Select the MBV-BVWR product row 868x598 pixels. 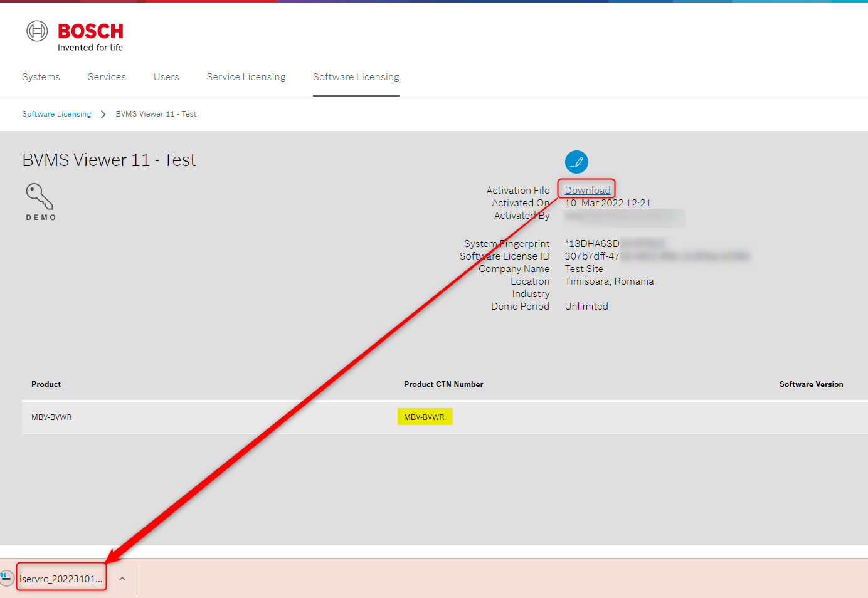(x=51, y=417)
